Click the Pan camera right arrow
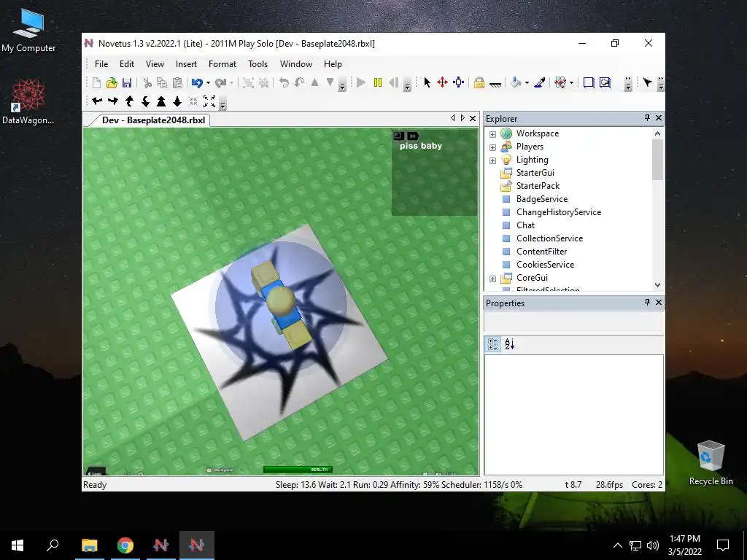 click(113, 101)
